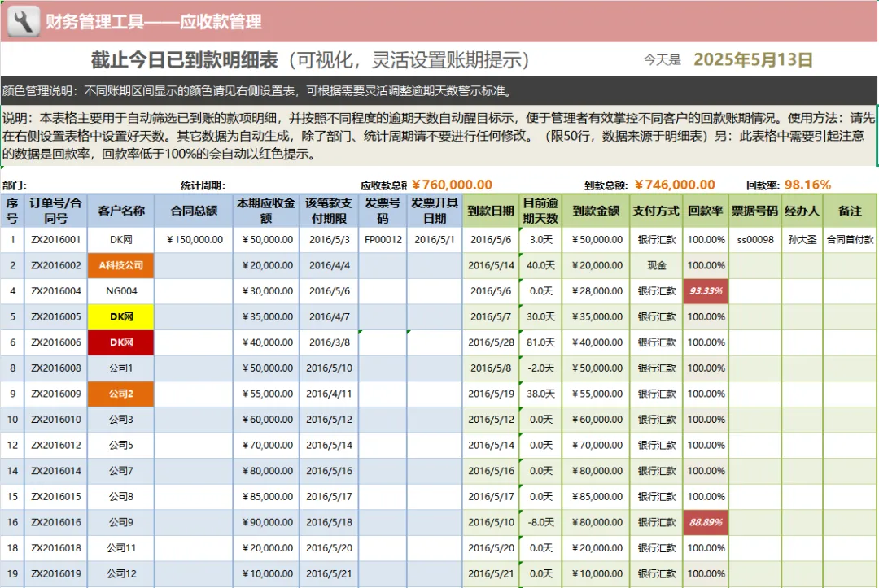Screen dimensions: 879x588
Task: Click order number ZX2016001
Action: pos(55,240)
